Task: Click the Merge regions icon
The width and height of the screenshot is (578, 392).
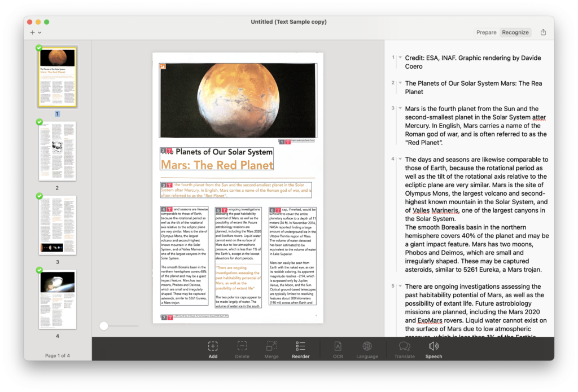Action: point(272,350)
